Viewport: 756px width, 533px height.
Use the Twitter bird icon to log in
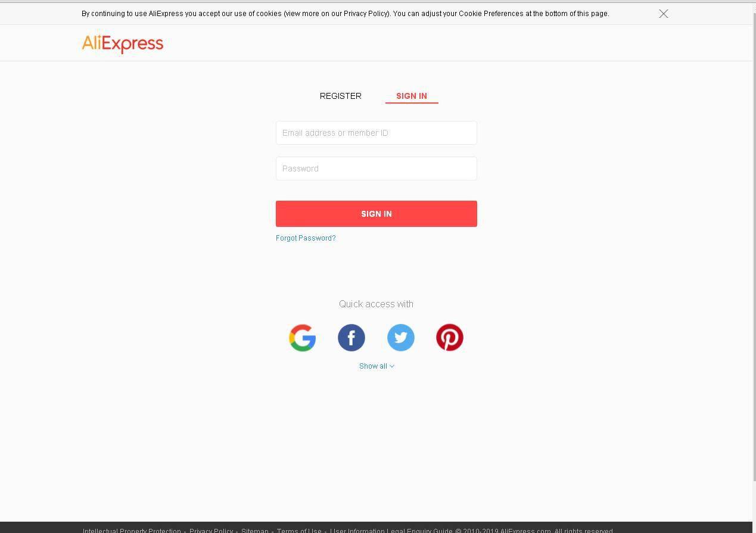tap(401, 338)
